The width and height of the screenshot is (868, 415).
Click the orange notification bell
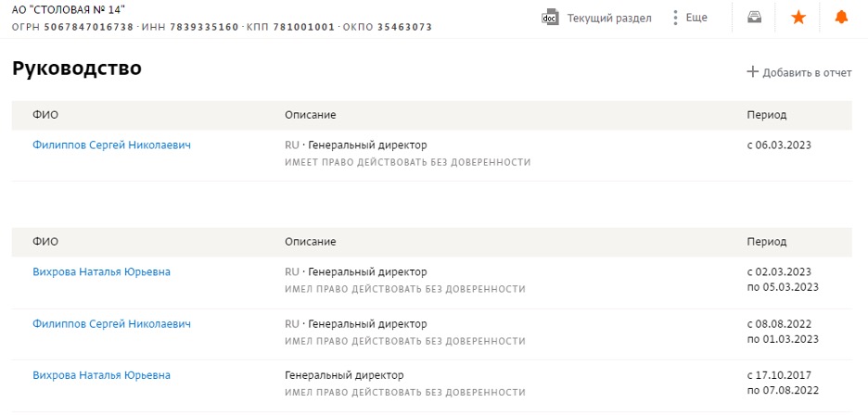pyautogui.click(x=841, y=18)
